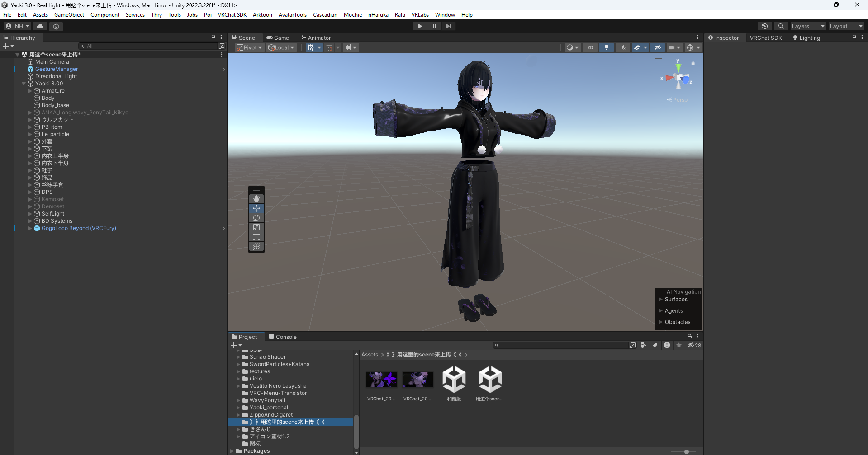Expand the Obstacles section in AI Navigation
This screenshot has width=868, height=455.
pyautogui.click(x=661, y=322)
